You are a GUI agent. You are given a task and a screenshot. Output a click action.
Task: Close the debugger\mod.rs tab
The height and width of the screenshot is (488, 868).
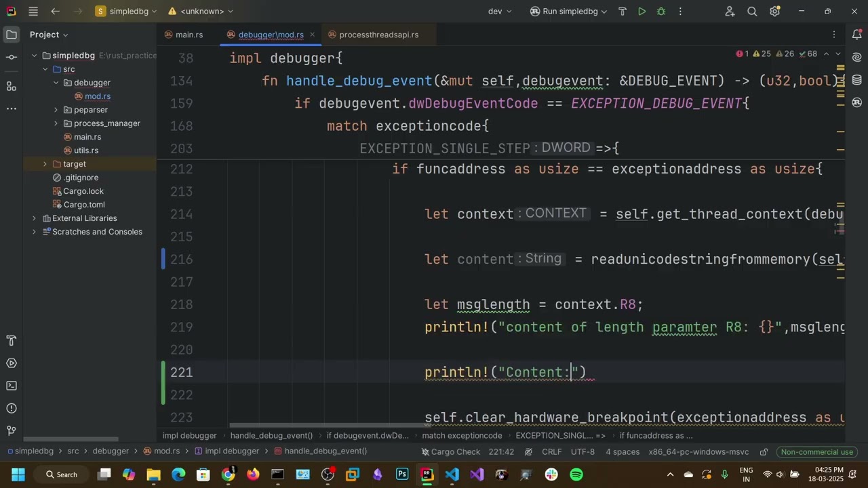point(311,35)
